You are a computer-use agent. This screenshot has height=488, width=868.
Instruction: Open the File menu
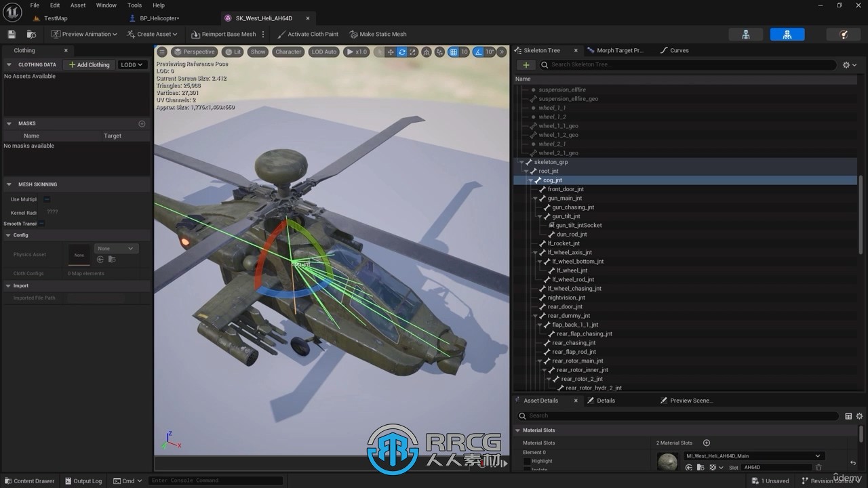point(35,5)
